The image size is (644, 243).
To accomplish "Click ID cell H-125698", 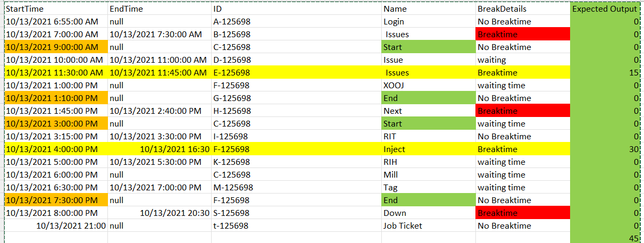I will coord(296,111).
